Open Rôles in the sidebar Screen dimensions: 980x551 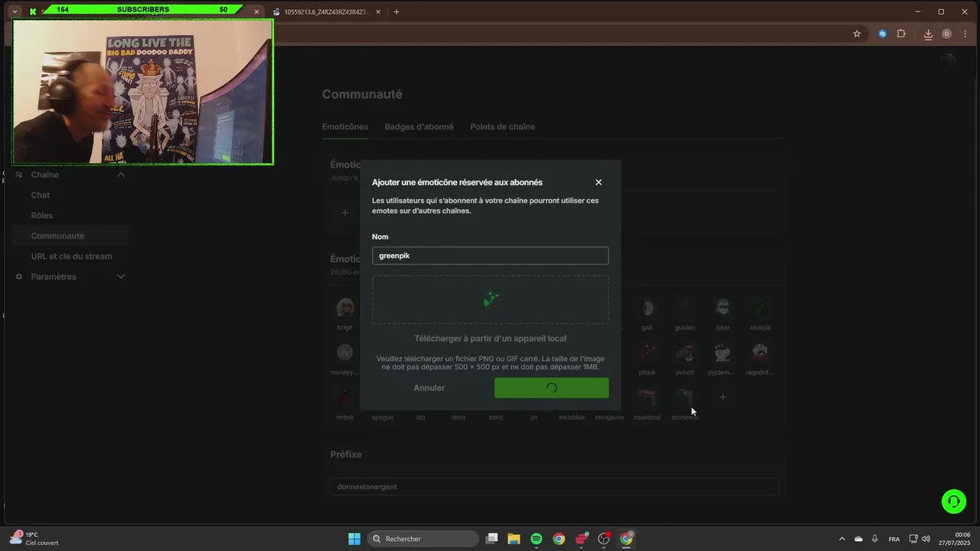point(42,216)
